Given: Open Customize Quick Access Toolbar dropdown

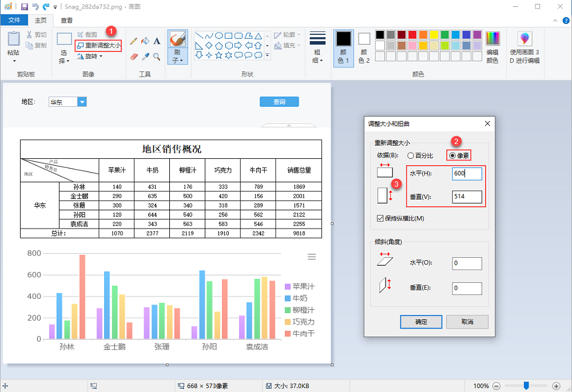Looking at the screenshot, I should 55,7.
